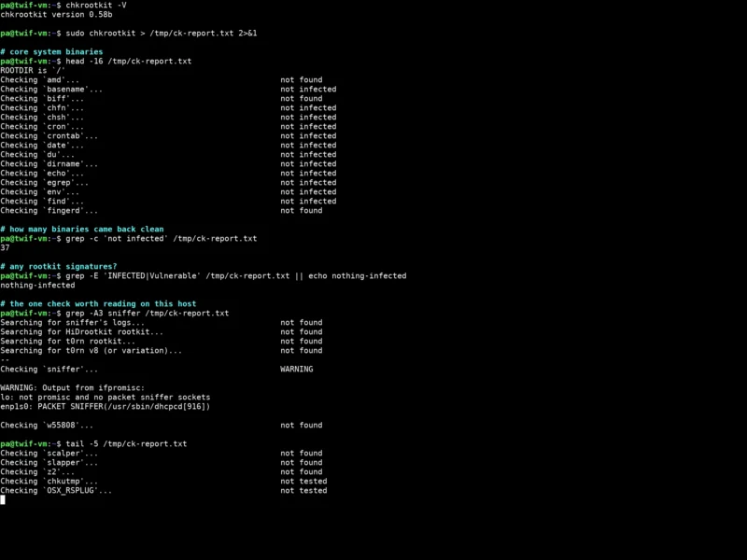747x560 pixels.
Task: Click the 'head -16 /tmp/ck-report.txt' command
Action: [129, 62]
